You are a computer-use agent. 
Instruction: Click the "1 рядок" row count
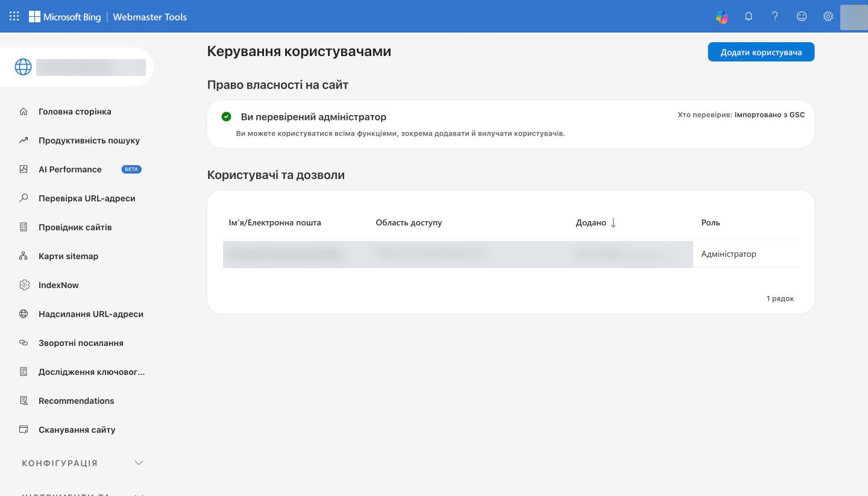click(780, 298)
